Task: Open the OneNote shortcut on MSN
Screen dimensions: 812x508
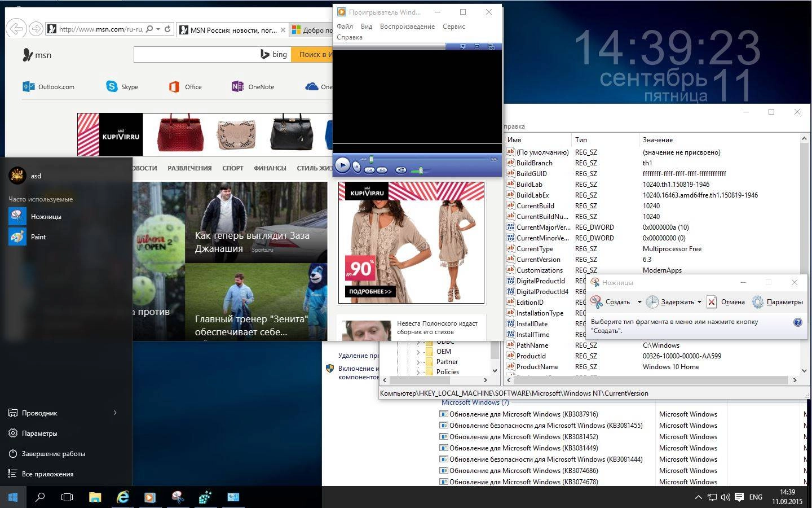Action: click(253, 87)
